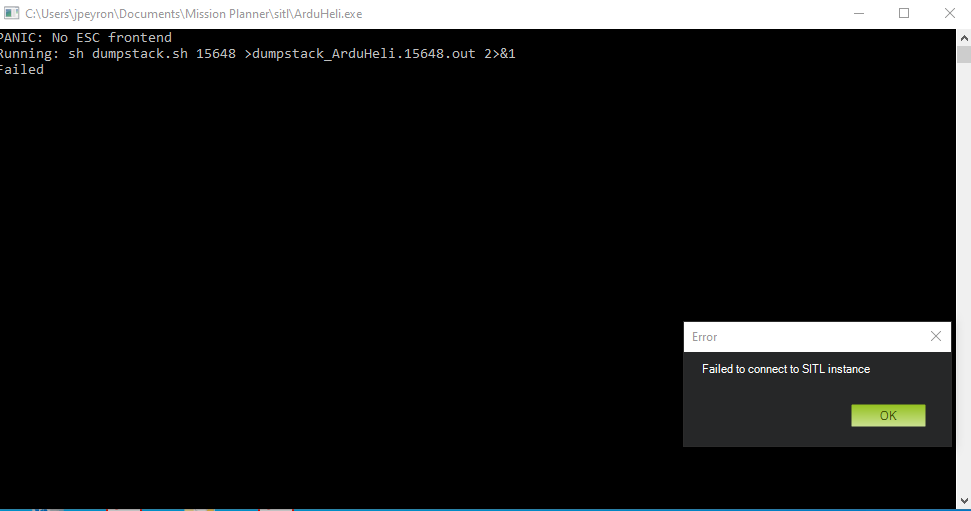Click 'Failed to connect to SITL instance' message
The width and height of the screenshot is (971, 511).
786,369
